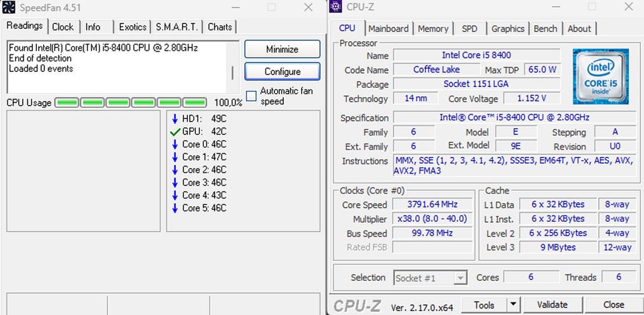Open the About tab in CPU-Z
Screen dimensions: 644x315
(x=579, y=29)
